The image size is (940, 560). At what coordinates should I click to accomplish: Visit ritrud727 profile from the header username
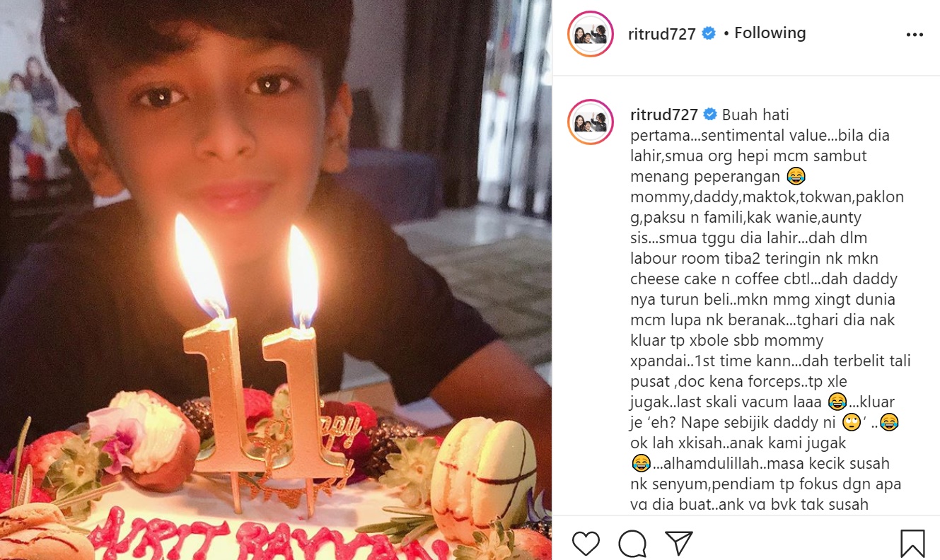pyautogui.click(x=662, y=34)
